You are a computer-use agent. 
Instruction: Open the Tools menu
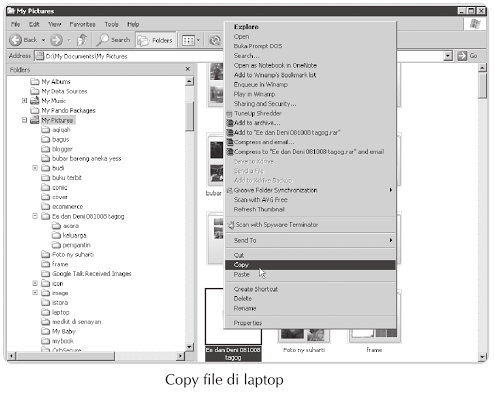click(x=111, y=24)
